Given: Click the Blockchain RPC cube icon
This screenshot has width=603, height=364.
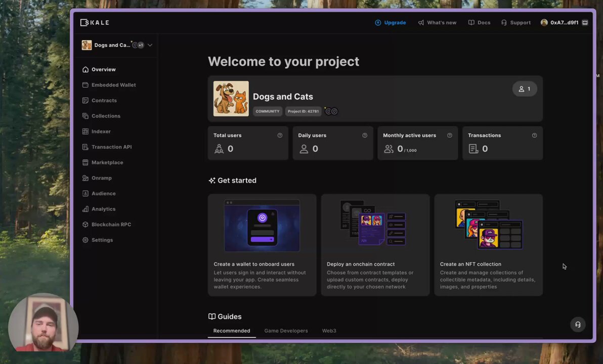Looking at the screenshot, I should pos(85,224).
